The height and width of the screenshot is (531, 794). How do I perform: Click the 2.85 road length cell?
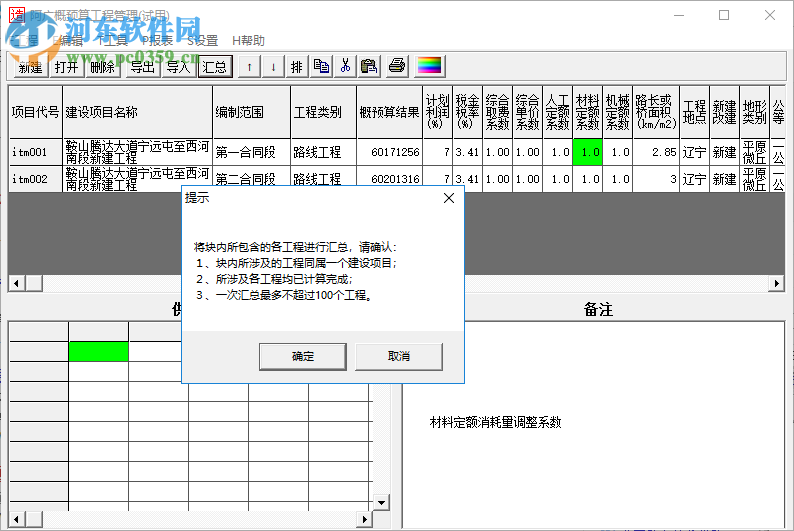pyautogui.click(x=656, y=152)
